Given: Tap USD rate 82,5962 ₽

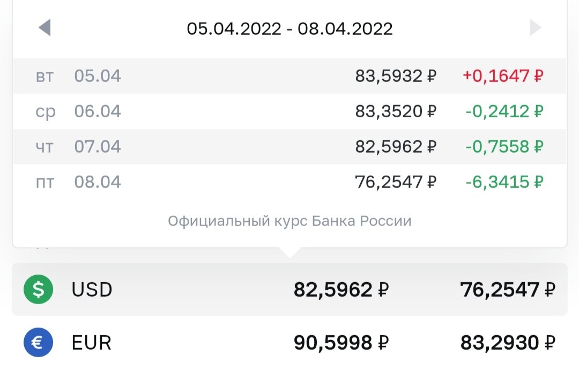Looking at the screenshot, I should pyautogui.click(x=341, y=290).
